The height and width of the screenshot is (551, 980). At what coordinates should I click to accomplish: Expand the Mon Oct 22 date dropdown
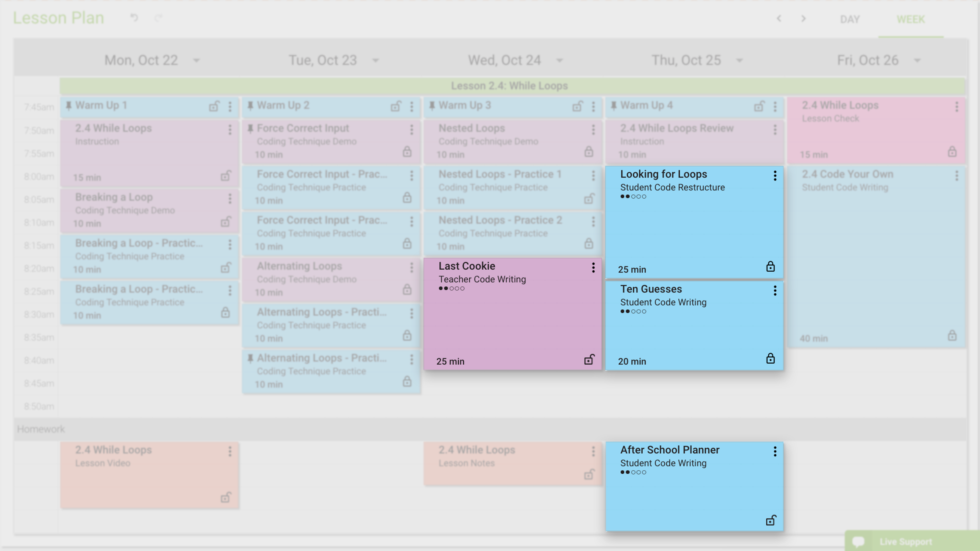click(x=197, y=61)
